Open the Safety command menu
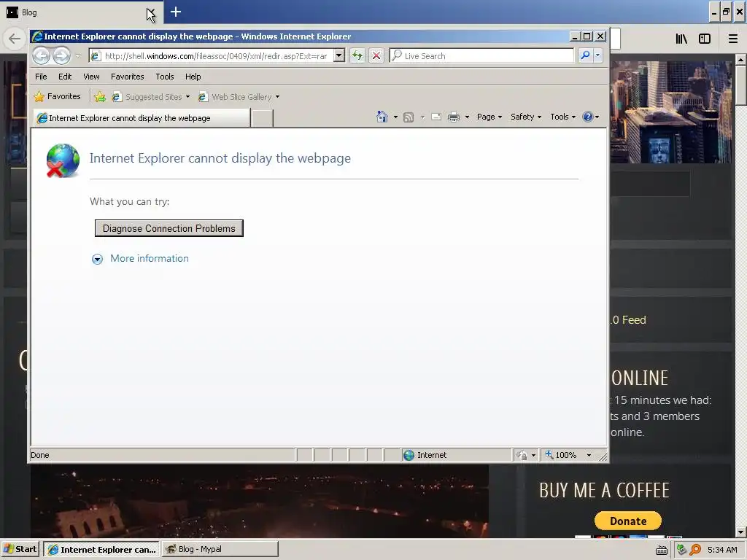Viewport: 747px width, 560px height. coord(526,117)
